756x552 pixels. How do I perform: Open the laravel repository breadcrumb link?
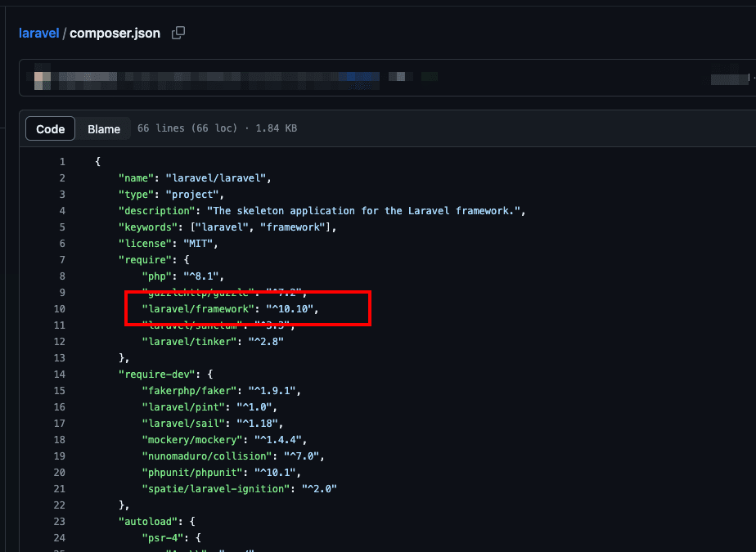point(38,33)
